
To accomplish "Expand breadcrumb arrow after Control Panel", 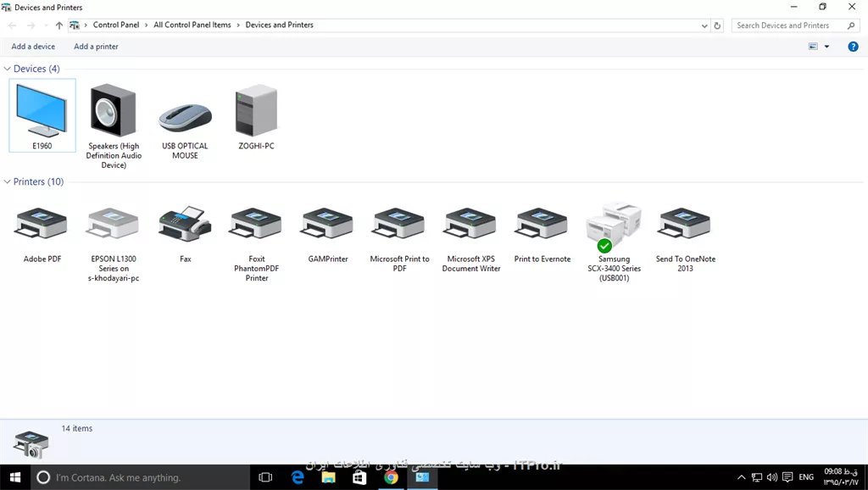I will (x=146, y=25).
